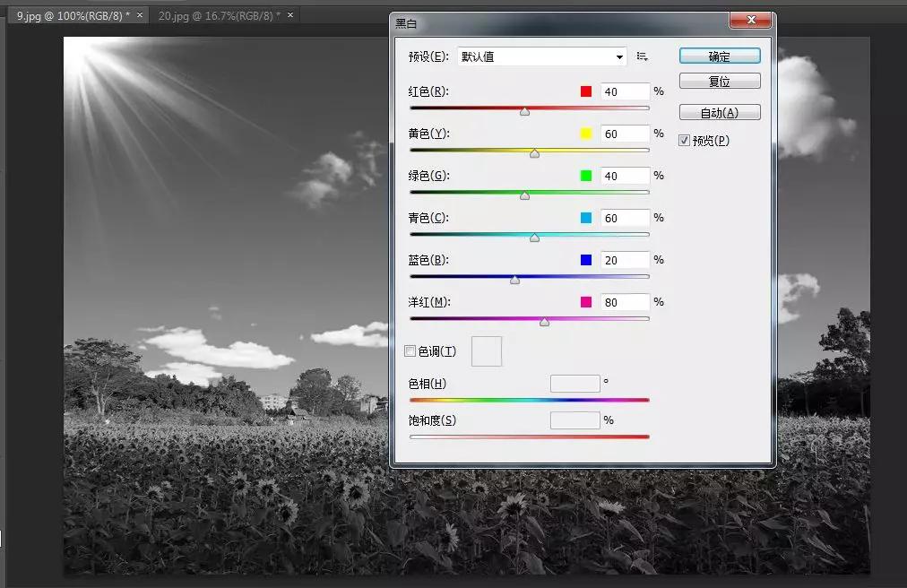Viewport: 907px width, 588px height.
Task: Click the 蓝色 blue slider handle
Action: click(514, 280)
